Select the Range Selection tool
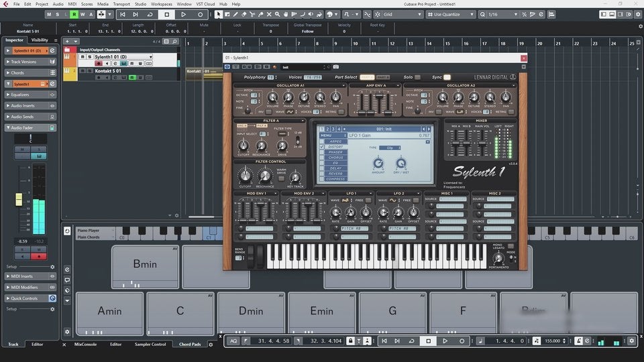The height and width of the screenshot is (362, 644). (x=227, y=14)
